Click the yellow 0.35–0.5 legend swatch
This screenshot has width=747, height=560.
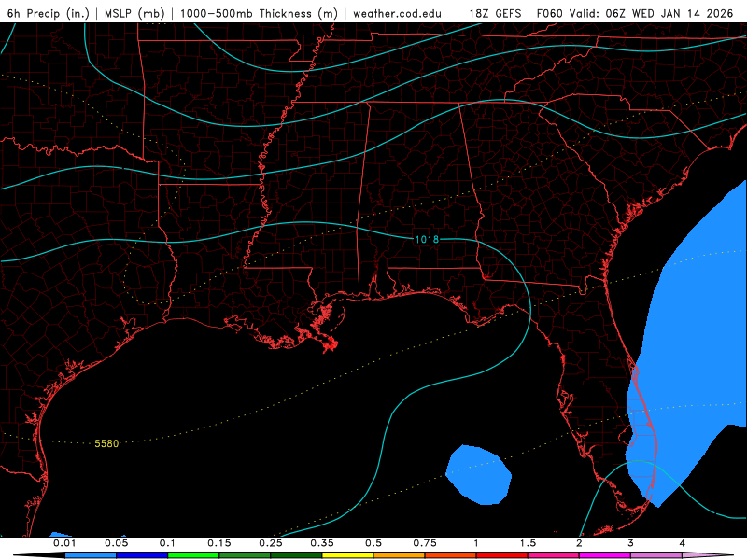[347, 555]
